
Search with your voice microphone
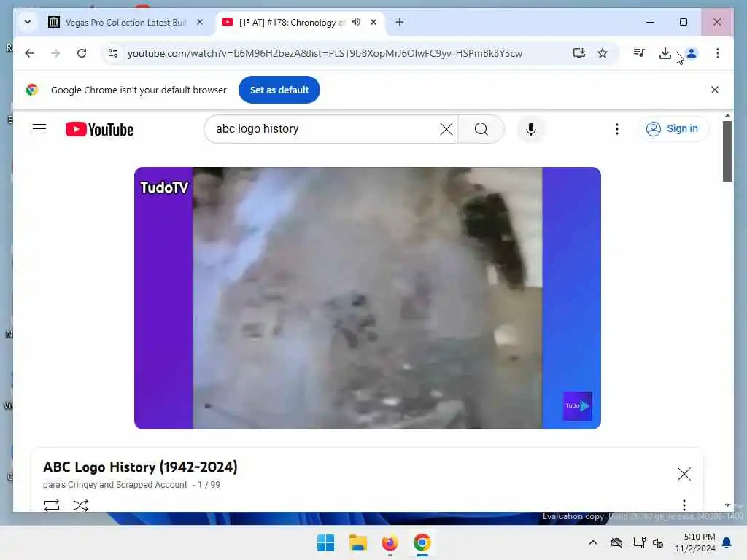[531, 129]
